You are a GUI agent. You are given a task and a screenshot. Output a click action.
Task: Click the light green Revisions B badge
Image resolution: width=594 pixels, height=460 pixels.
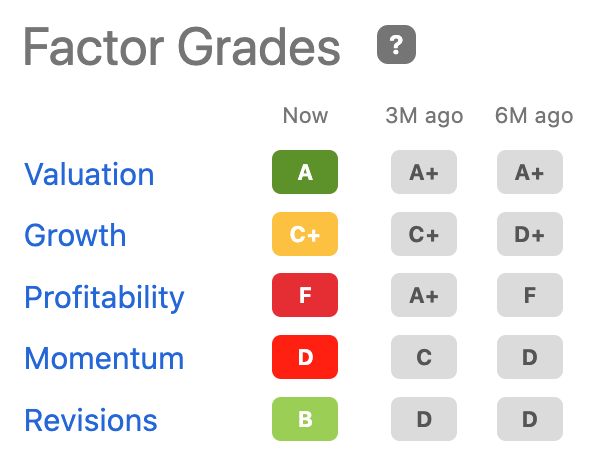point(305,419)
